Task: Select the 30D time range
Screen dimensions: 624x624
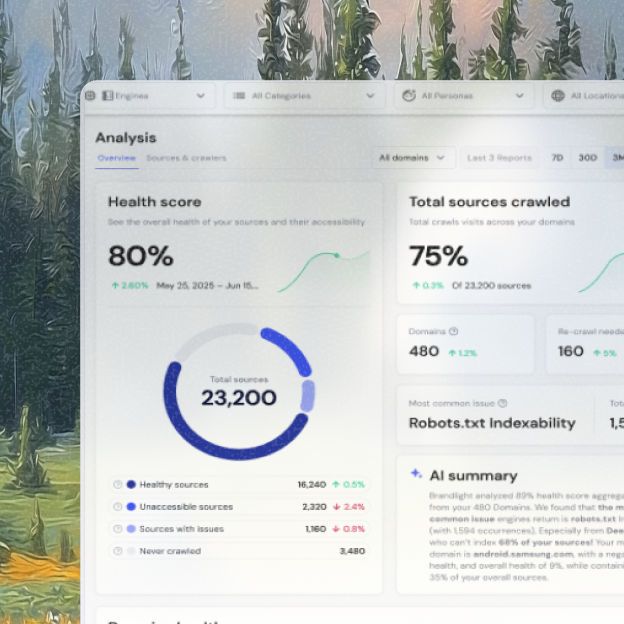Action: click(587, 158)
